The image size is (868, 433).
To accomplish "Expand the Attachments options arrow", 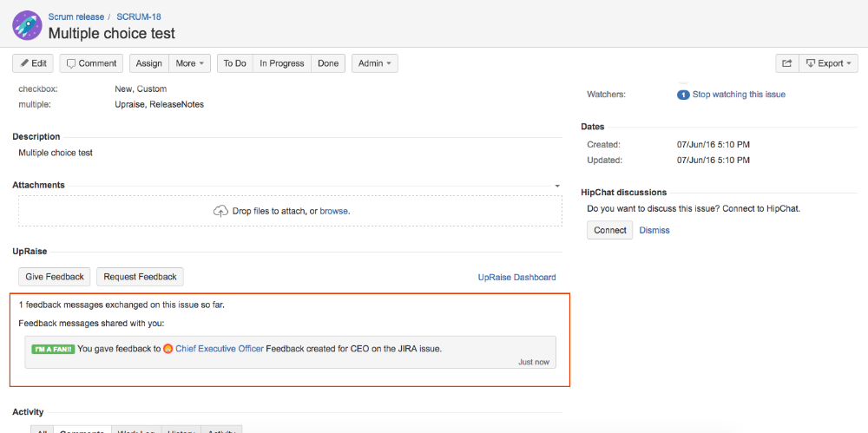I will click(557, 186).
